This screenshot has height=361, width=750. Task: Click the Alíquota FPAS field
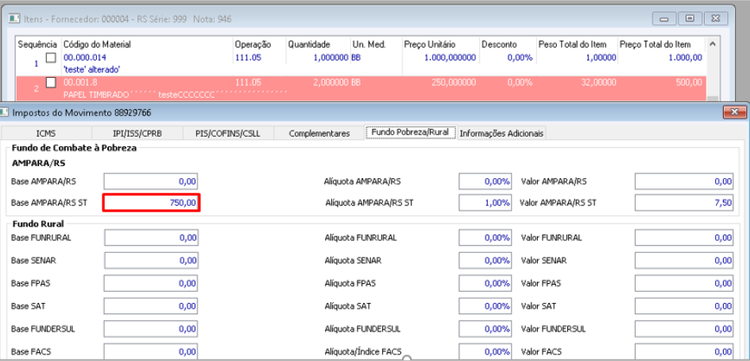click(x=485, y=283)
